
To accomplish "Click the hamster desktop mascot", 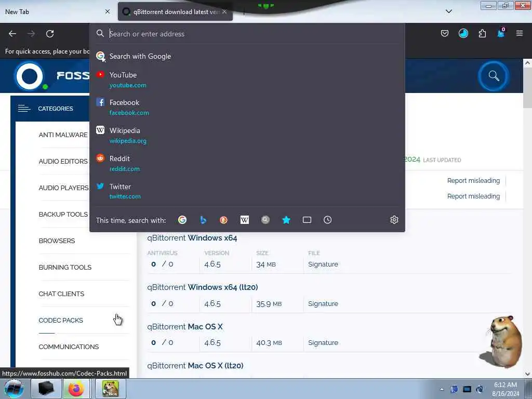I will pos(501,341).
